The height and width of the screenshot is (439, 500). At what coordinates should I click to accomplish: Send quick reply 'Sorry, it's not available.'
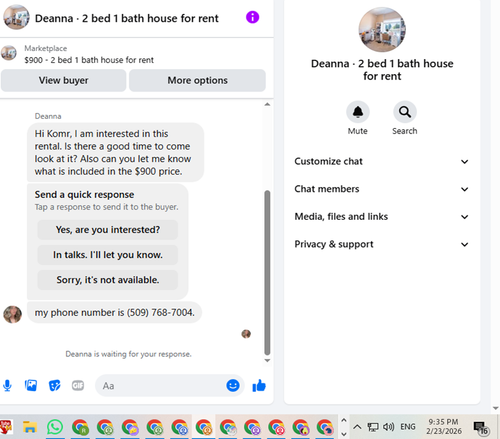click(x=108, y=280)
